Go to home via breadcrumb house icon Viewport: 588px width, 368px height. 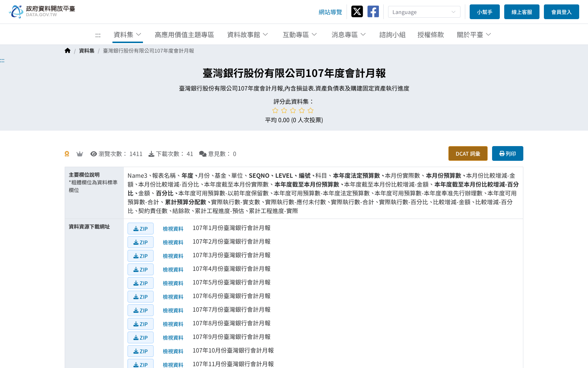coord(68,51)
